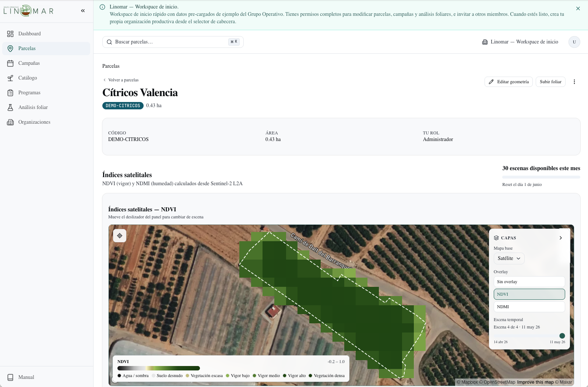Viewport: 588px width, 387px height.
Task: Click the Agua / sombra legend entry
Action: tap(133, 376)
